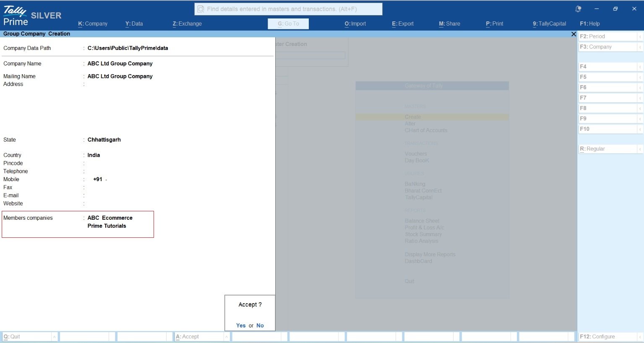Click the Company Name value ABC Ltd Group Company
Screen dimensions: 644x343
tap(120, 64)
